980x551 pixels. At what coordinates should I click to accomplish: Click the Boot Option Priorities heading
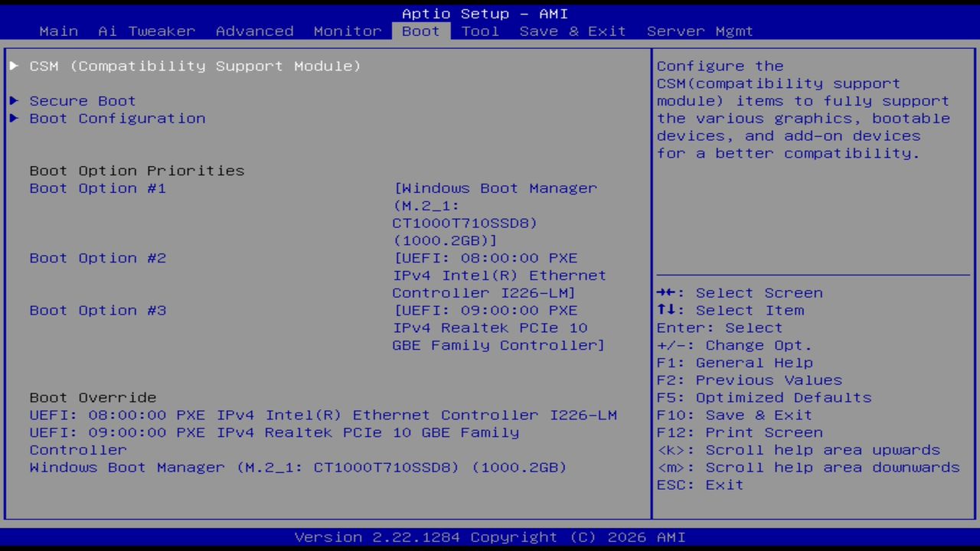click(x=137, y=171)
